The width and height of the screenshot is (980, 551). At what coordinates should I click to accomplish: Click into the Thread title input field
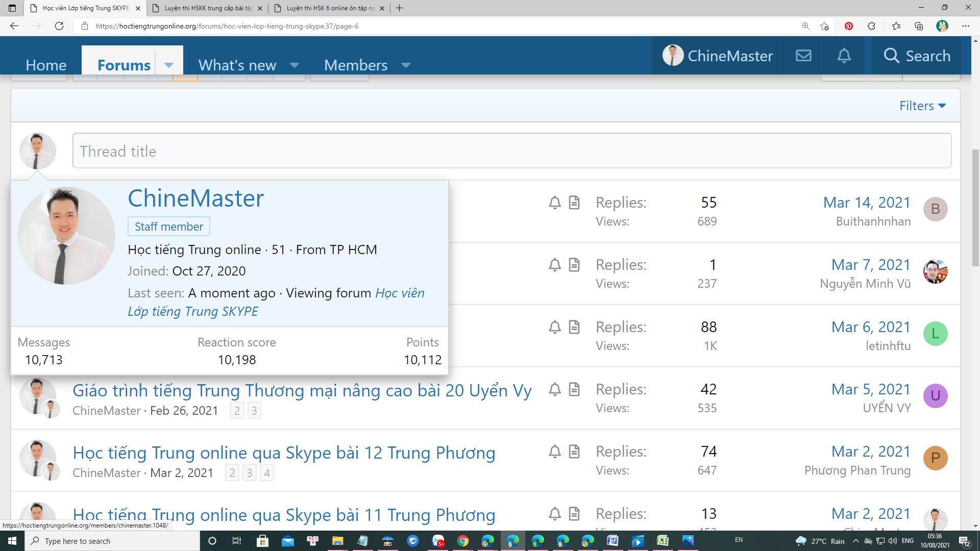click(x=511, y=151)
